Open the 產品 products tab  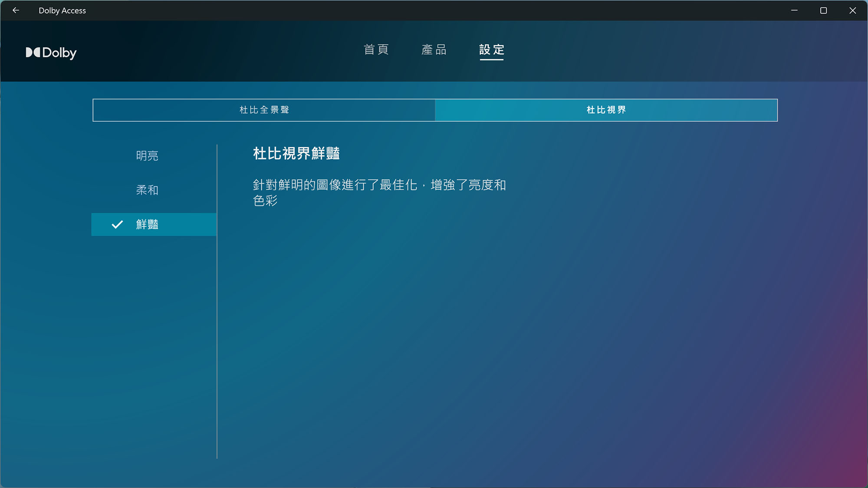coord(434,49)
